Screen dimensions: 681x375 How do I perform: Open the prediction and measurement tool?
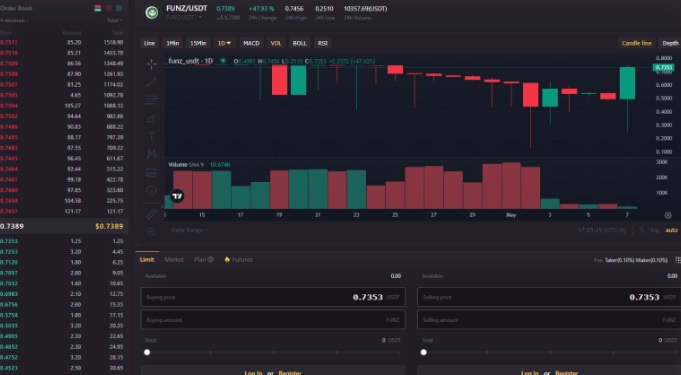point(151,173)
